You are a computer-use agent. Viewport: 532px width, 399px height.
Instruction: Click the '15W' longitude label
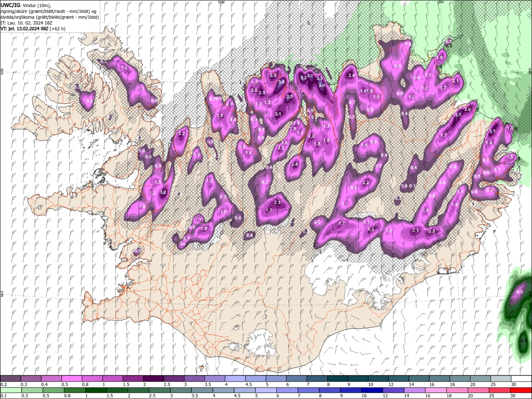click(x=440, y=2)
